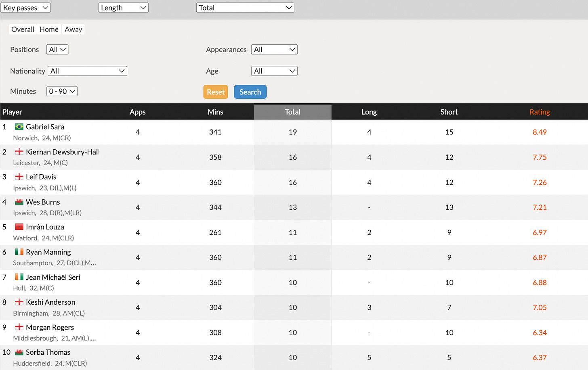This screenshot has width=588, height=370.
Task: Open Keshi Anderson player link
Action: pyautogui.click(x=50, y=302)
